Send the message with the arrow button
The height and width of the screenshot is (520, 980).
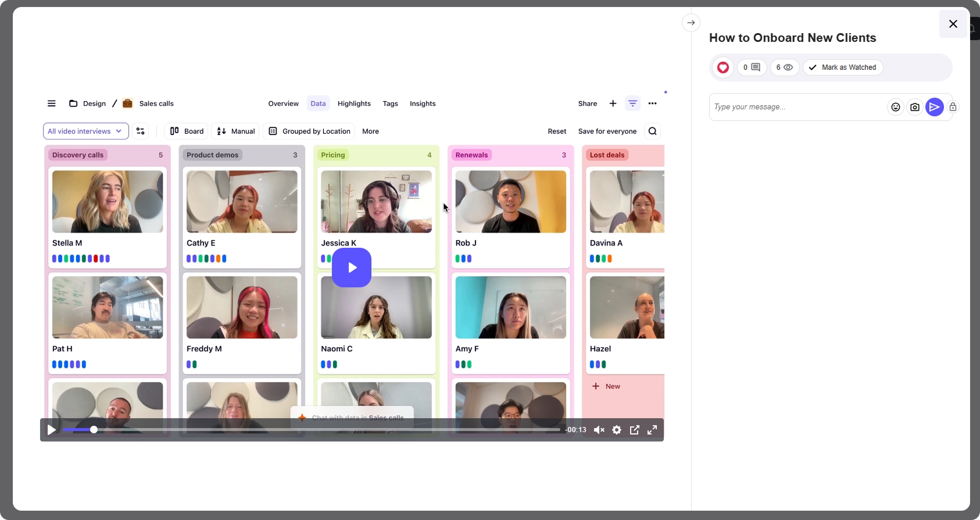tap(934, 107)
